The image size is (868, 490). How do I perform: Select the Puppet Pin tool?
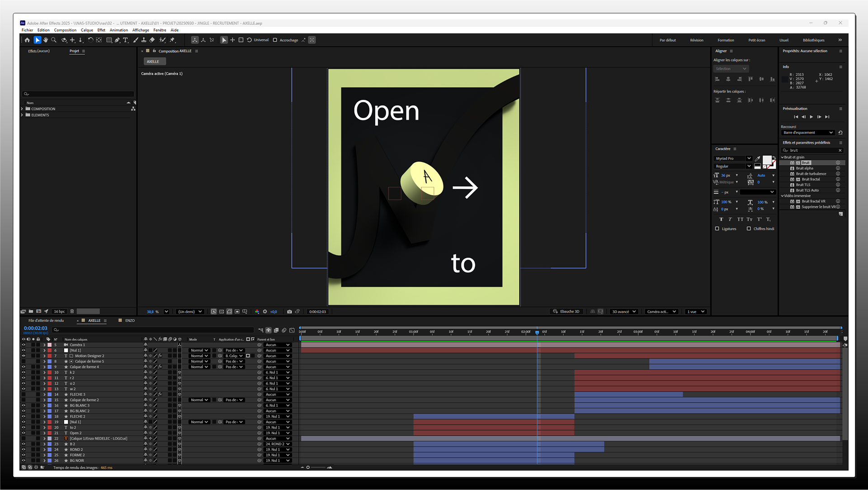172,40
